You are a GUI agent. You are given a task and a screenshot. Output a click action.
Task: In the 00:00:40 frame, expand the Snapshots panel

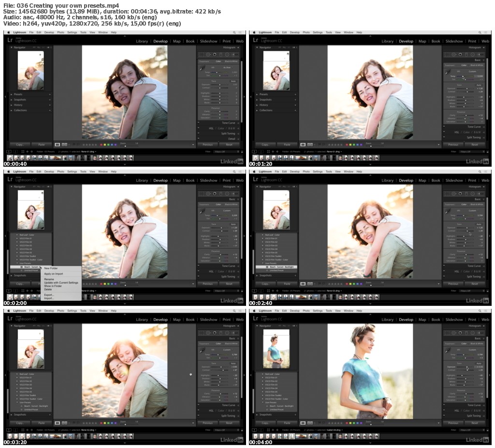[12, 100]
